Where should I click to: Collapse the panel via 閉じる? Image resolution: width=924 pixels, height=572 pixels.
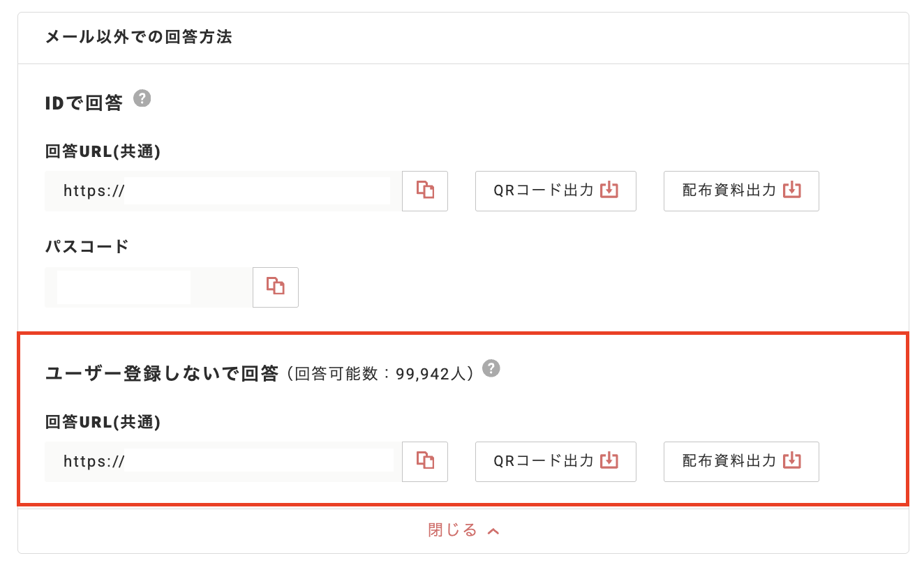click(x=453, y=530)
